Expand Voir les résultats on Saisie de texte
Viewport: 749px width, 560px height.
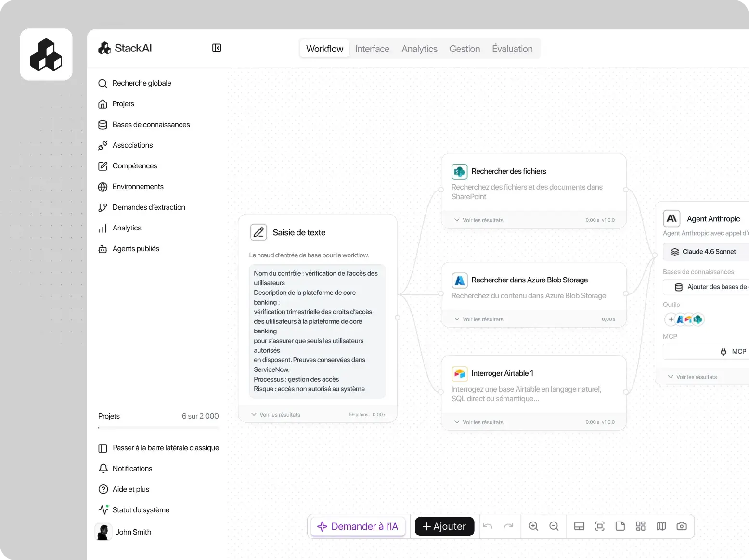pos(275,415)
